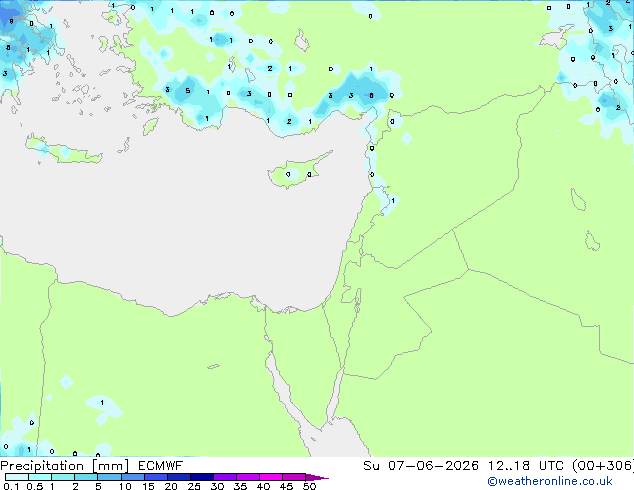Pick the legend swatch between 10 and 15
634x490 pixels.
point(133,477)
